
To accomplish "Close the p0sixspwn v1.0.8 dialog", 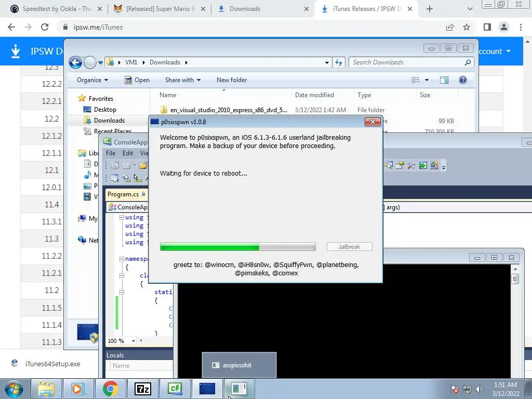I will pyautogui.click(x=373, y=122).
